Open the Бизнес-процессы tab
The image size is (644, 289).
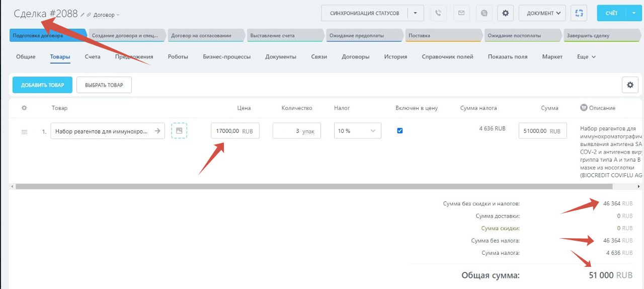click(x=226, y=56)
